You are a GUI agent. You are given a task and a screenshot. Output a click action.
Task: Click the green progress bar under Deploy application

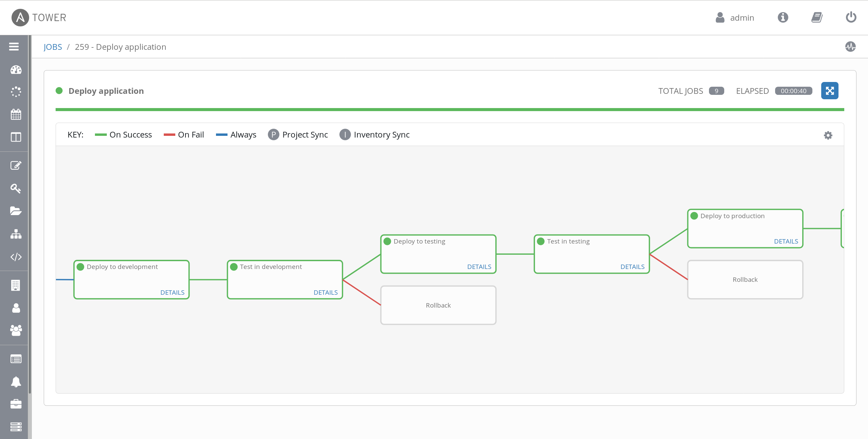(450, 109)
